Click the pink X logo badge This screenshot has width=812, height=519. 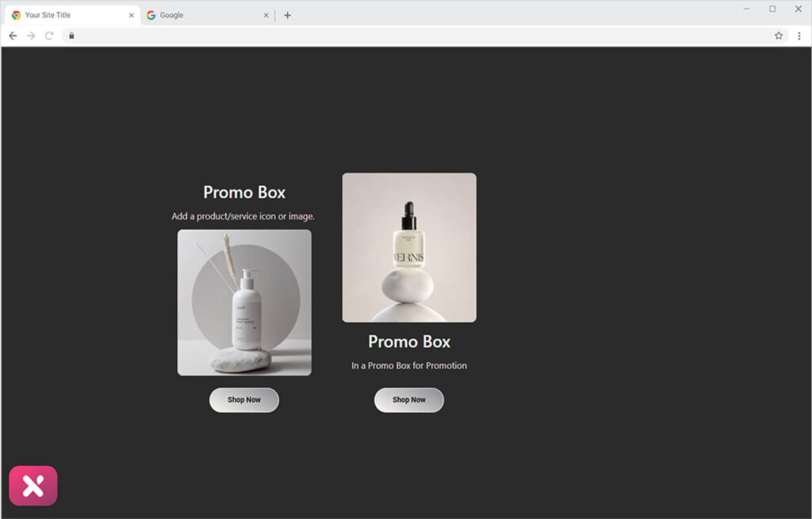(x=33, y=486)
